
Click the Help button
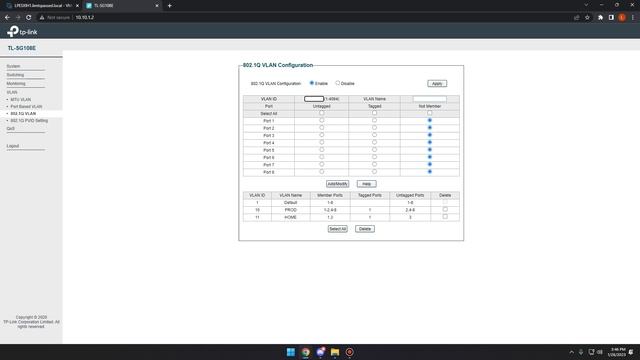(x=367, y=184)
